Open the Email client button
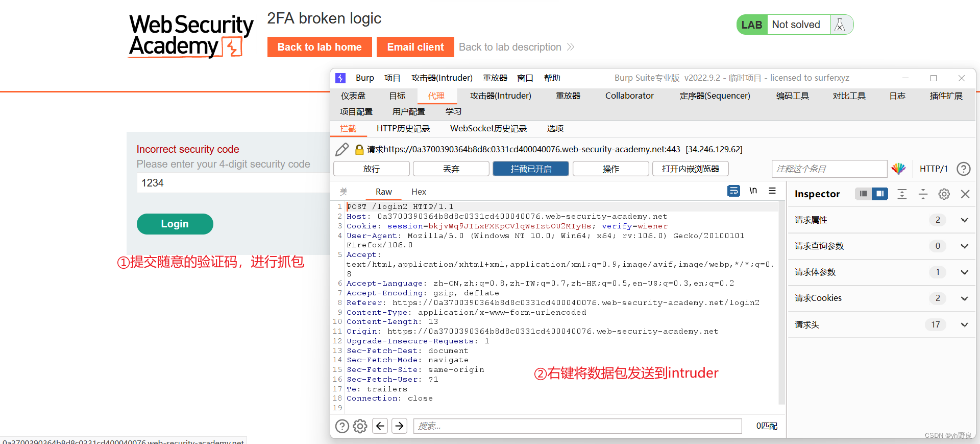Screen dimensions: 980x444 point(415,47)
